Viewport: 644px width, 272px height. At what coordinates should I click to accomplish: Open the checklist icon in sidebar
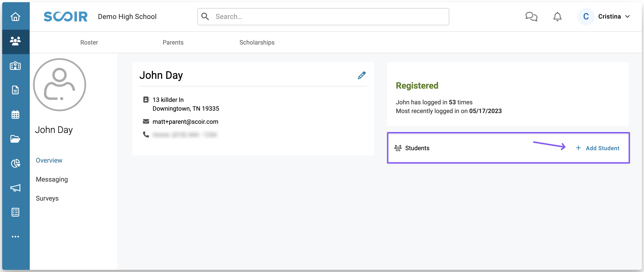click(15, 212)
